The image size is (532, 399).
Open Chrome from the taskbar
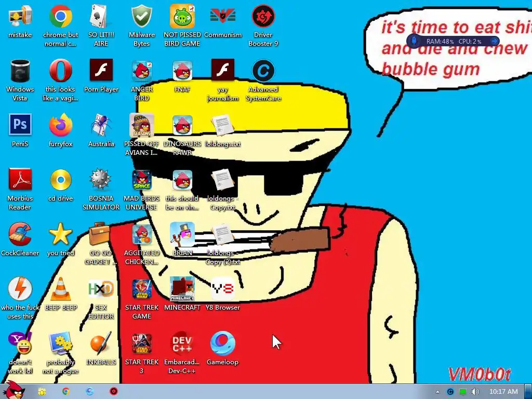66,392
